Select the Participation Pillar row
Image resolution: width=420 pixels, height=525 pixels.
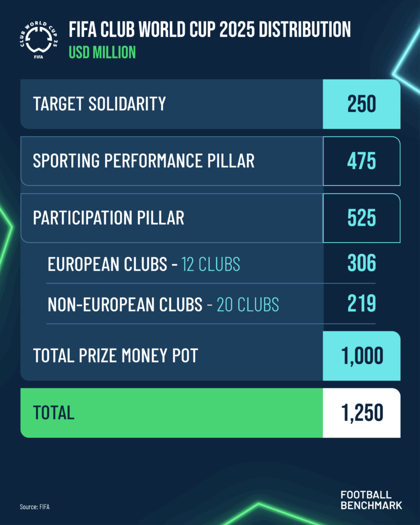coord(210,218)
